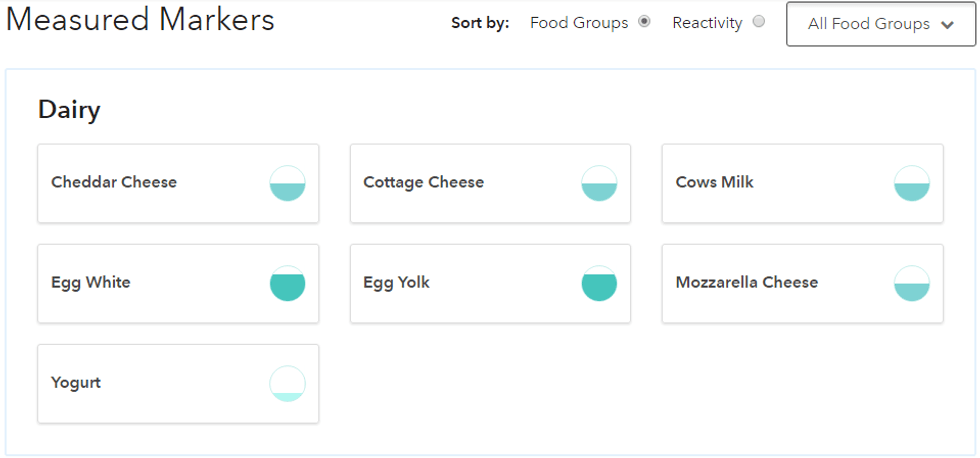Screen dimensions: 980x458
Task: Click the Egg White reactivity gauge icon
Action: tap(287, 284)
